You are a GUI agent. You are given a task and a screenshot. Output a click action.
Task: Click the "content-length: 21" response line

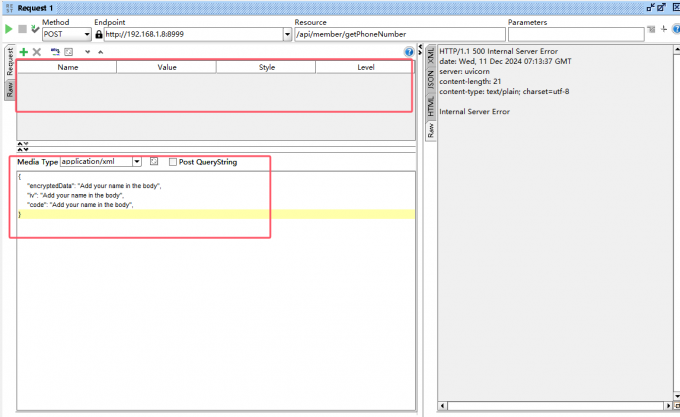470,81
